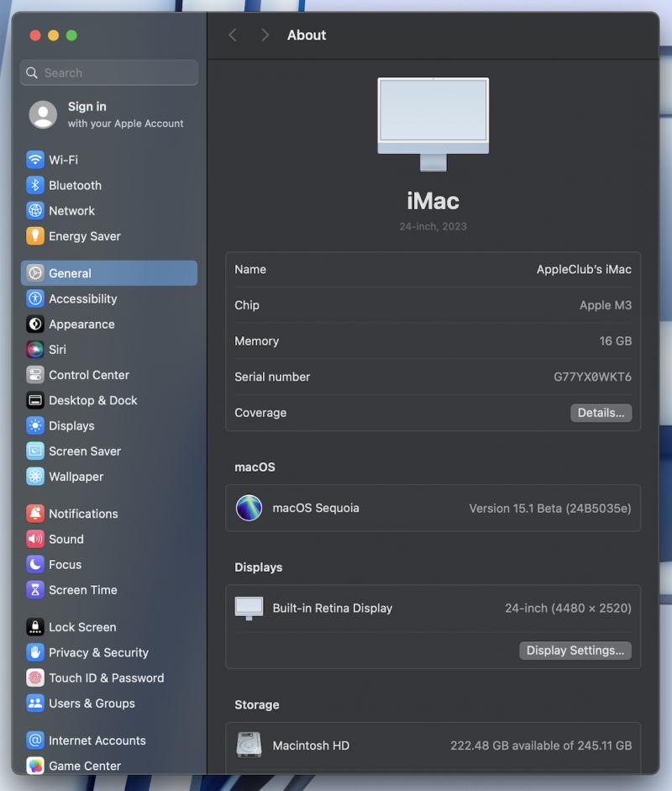Select the Displays sun icon

pos(35,426)
